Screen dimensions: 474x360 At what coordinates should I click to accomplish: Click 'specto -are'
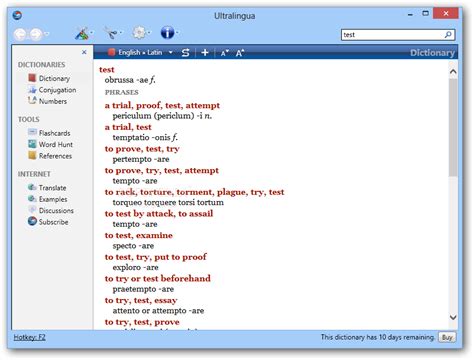(133, 246)
